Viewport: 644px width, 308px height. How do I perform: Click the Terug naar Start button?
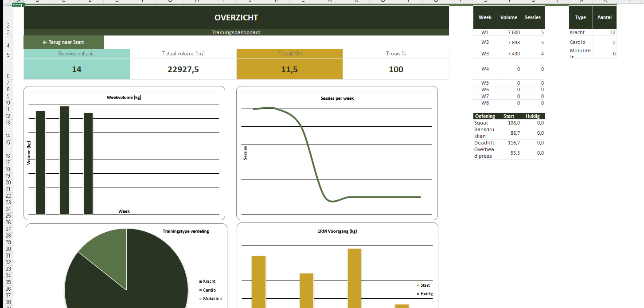click(63, 43)
